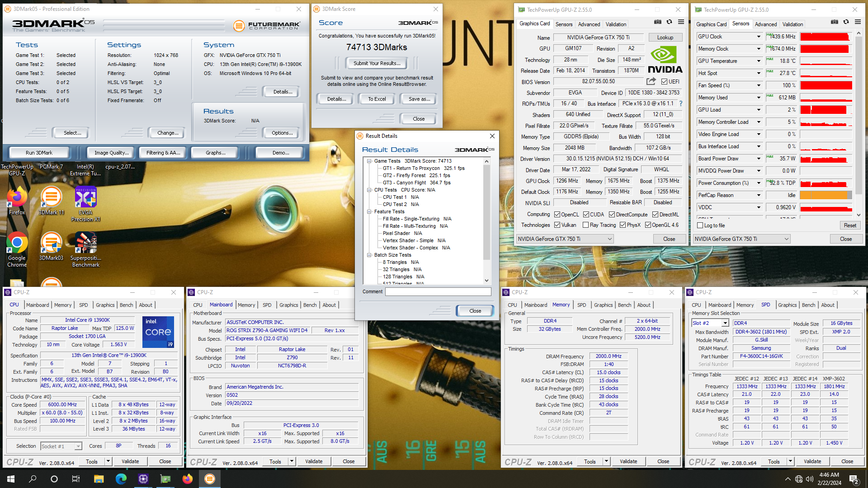This screenshot has width=868, height=488.
Task: Click the camera icon in GPU-Z Sensors window
Action: click(x=835, y=22)
